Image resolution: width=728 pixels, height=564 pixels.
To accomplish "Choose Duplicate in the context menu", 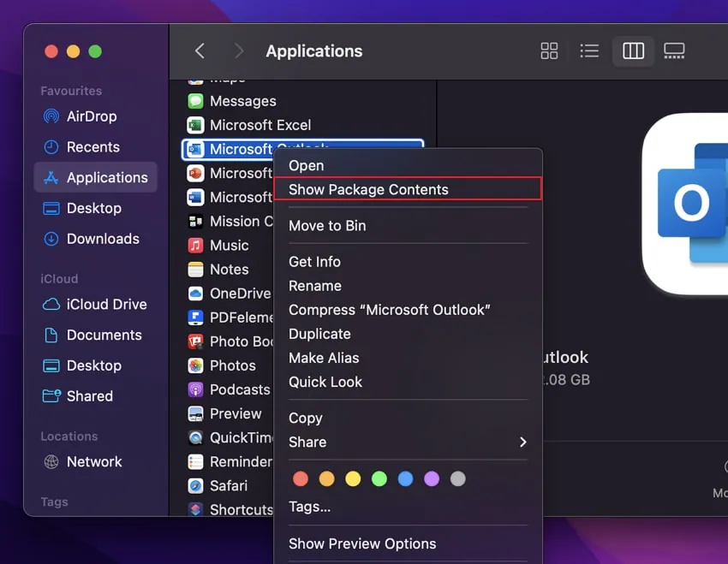I will point(408,334).
